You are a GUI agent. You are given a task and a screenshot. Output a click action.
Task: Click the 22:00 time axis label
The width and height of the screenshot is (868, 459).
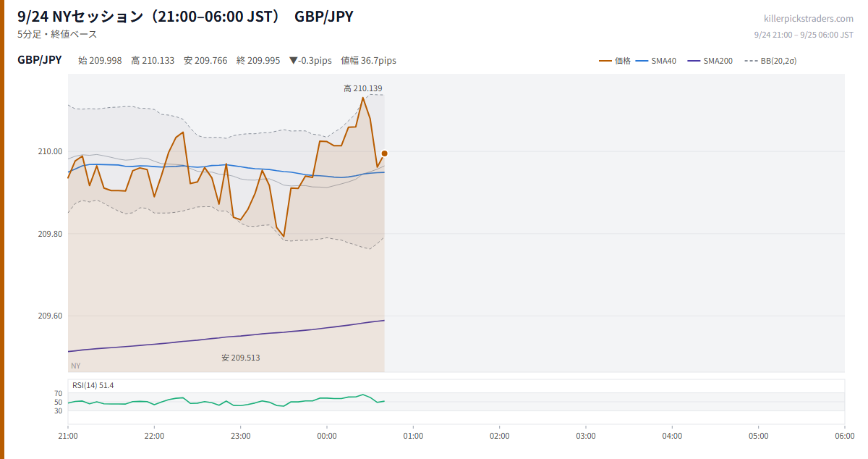point(154,437)
